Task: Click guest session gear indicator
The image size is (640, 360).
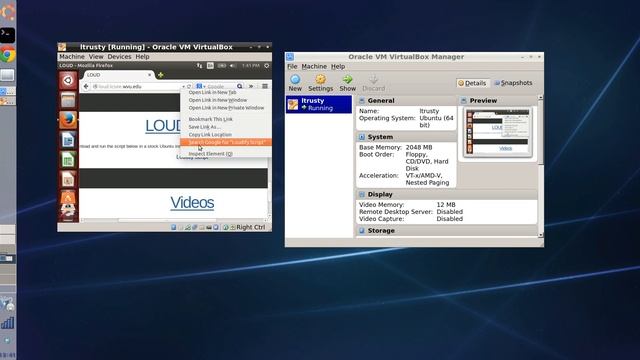Action: coord(267,66)
